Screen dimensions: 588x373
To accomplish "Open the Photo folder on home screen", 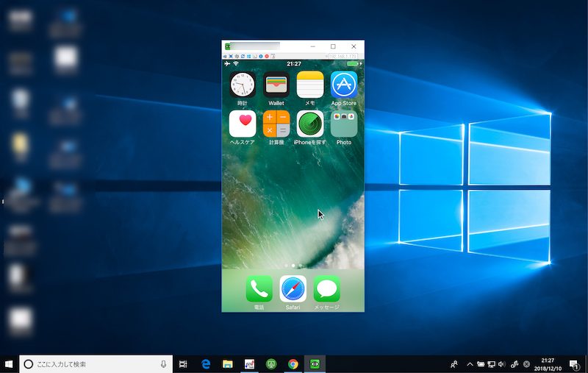I will coord(343,124).
